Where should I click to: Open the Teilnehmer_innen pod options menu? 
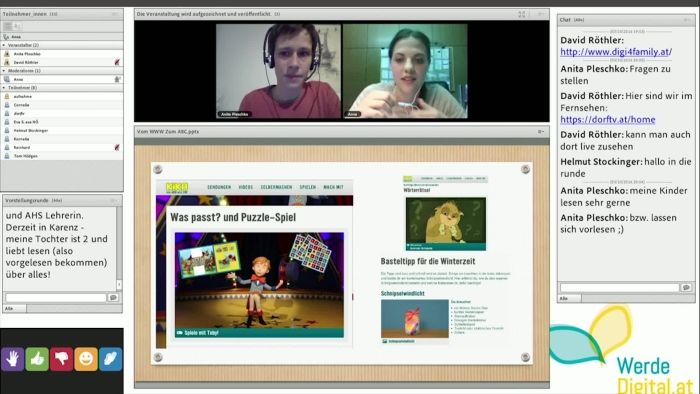(x=115, y=14)
